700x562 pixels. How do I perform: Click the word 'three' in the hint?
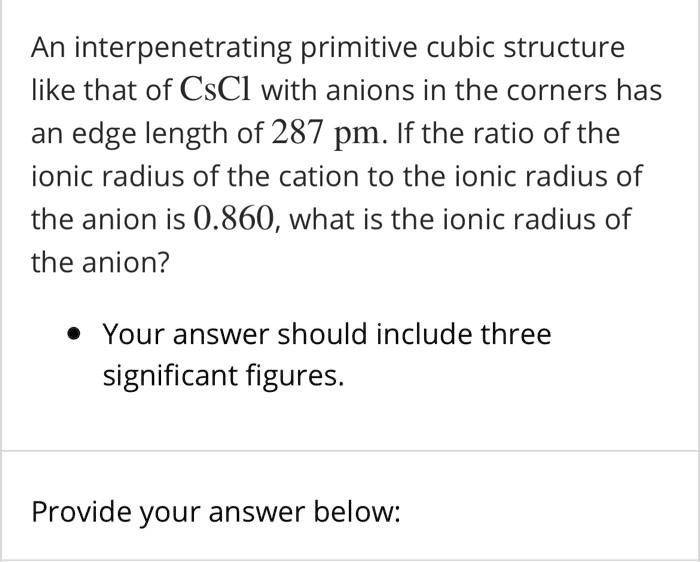pos(516,334)
